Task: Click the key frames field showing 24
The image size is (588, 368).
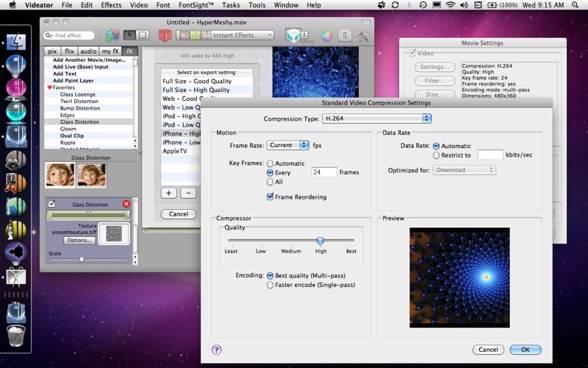Action: (x=324, y=172)
